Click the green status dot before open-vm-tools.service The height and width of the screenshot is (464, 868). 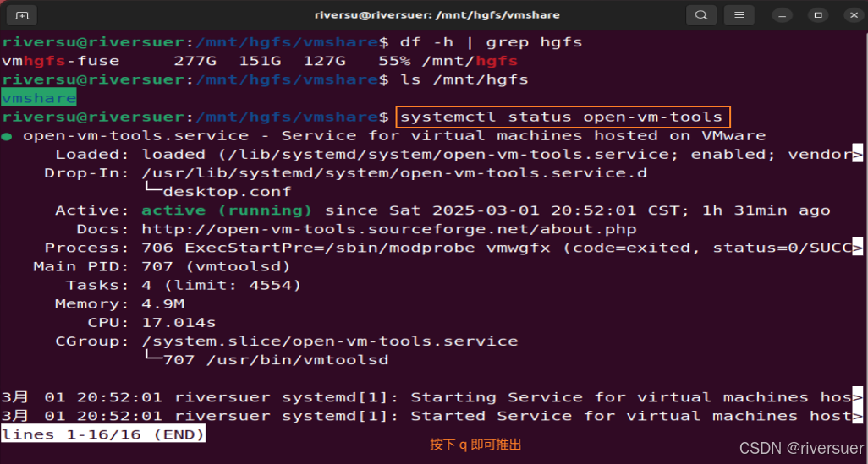[7, 136]
